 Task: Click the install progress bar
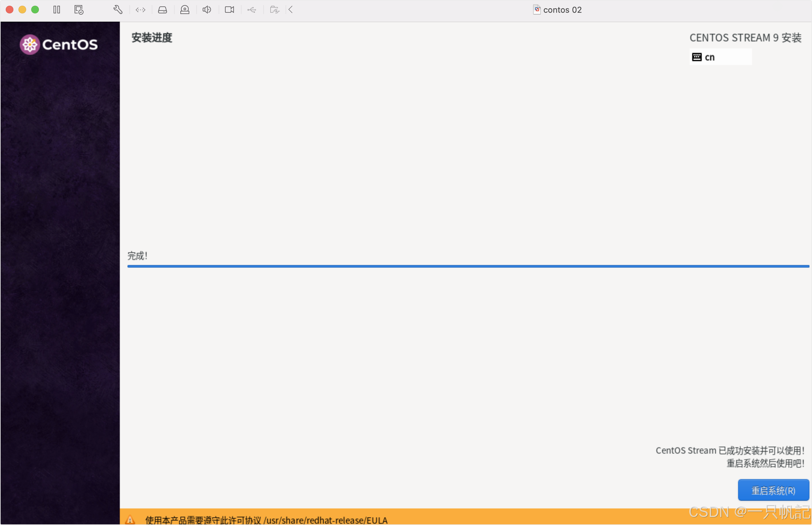pos(468,266)
